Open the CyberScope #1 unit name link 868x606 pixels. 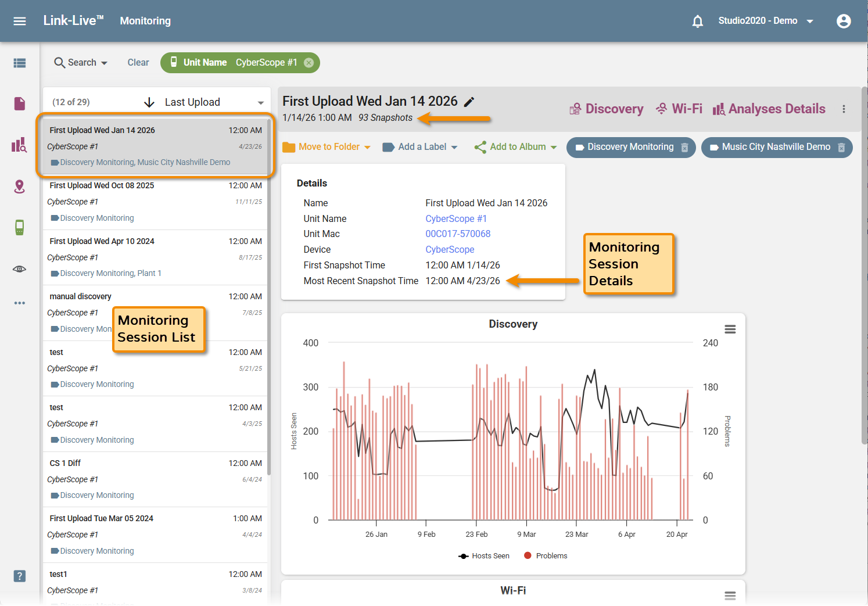tap(456, 218)
